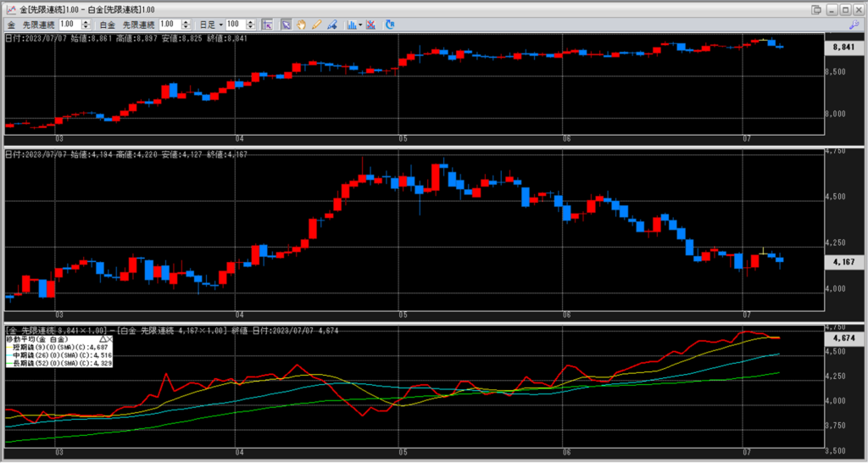This screenshot has width=868, height=463.
Task: Toggle the crosshair cursor button
Action: pos(267,25)
